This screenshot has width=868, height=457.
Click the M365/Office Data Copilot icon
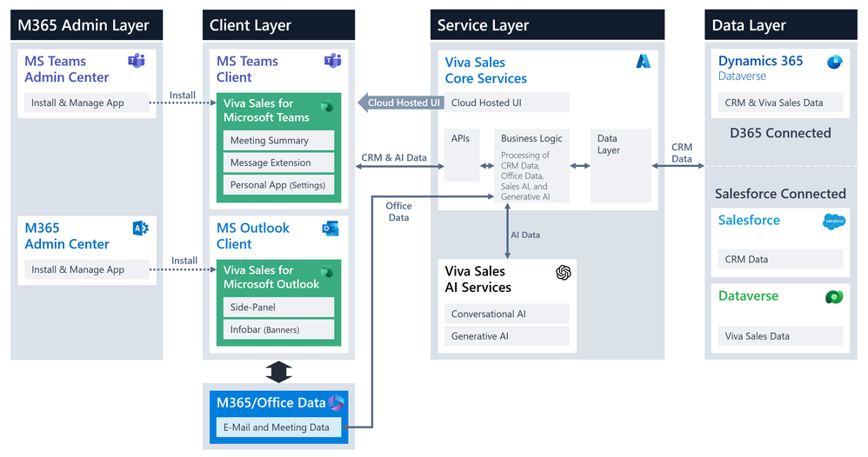pos(336,402)
